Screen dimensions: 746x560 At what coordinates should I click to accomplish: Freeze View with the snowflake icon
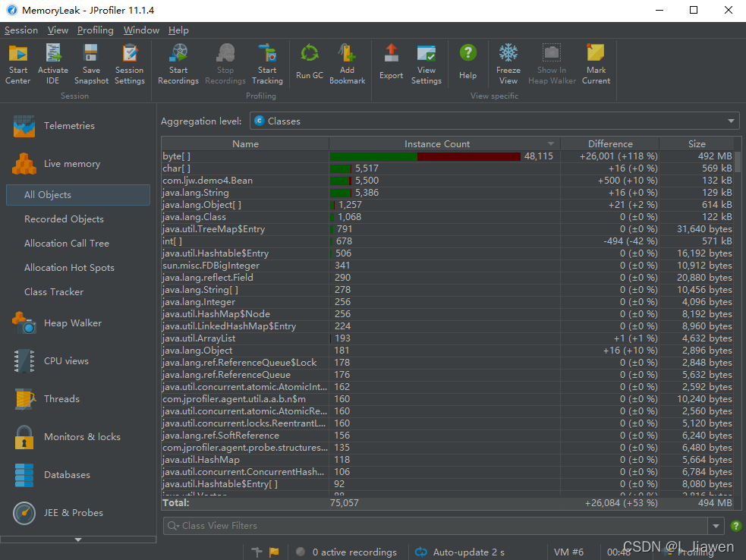tap(508, 64)
